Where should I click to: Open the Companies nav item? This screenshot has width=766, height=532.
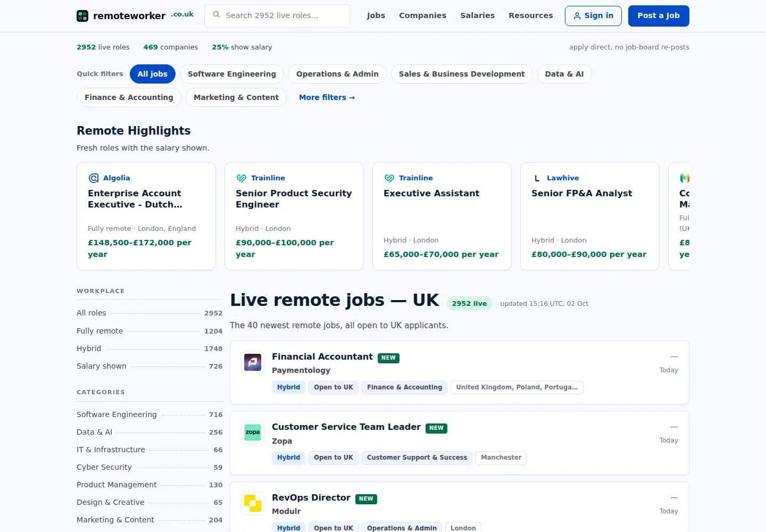pos(423,15)
